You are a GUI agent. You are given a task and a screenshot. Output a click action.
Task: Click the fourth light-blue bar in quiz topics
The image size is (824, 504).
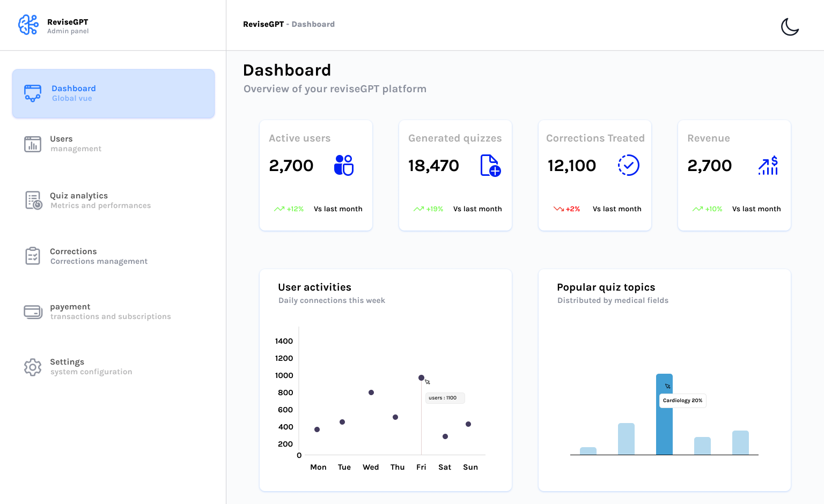tap(702, 446)
